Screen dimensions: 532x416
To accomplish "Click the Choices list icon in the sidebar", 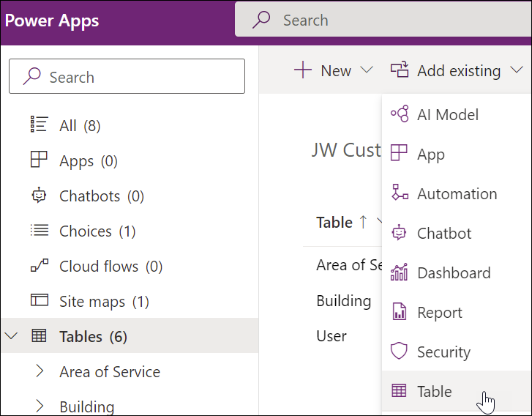I will point(40,230).
